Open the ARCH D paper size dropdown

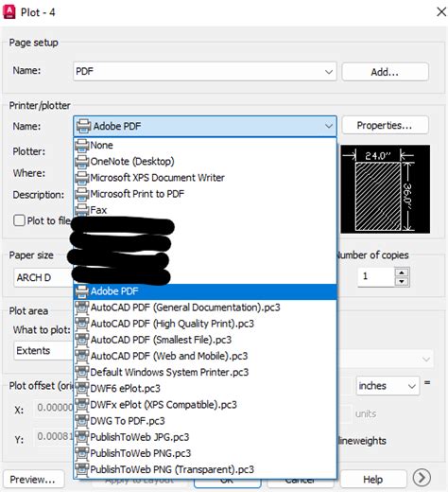pos(43,277)
